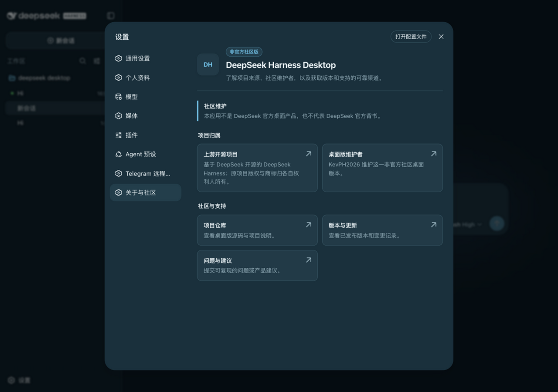Click the database icon beside 模型
Viewport: 558px width, 392px height.
[119, 97]
